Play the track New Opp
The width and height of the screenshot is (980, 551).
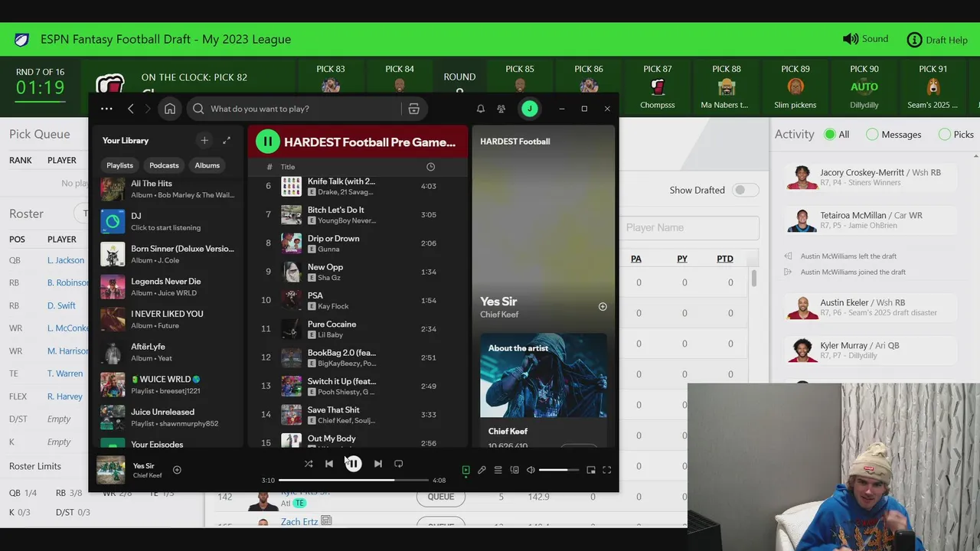(x=358, y=272)
